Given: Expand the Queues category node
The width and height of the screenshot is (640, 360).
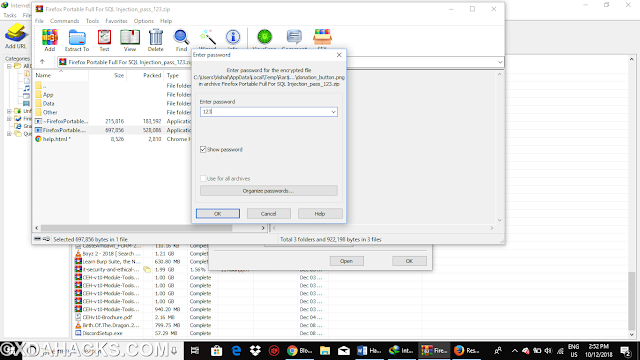Looking at the screenshot, I should [x=9, y=133].
